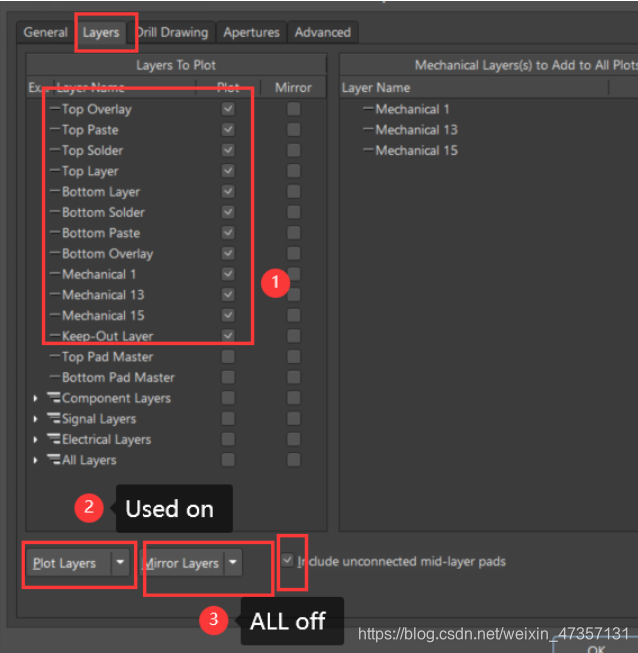Select the Bottom Paste layer row

(175, 233)
